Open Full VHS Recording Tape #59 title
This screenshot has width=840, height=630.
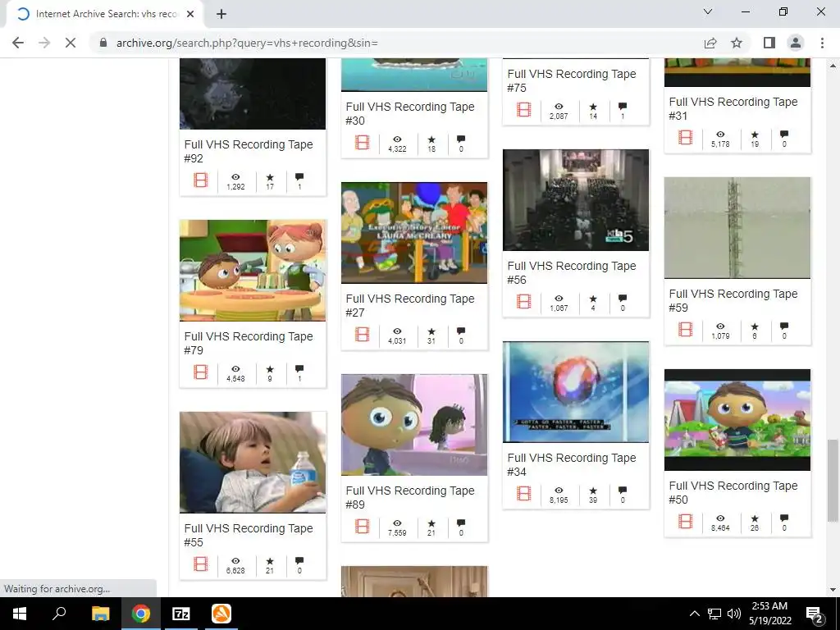(733, 300)
